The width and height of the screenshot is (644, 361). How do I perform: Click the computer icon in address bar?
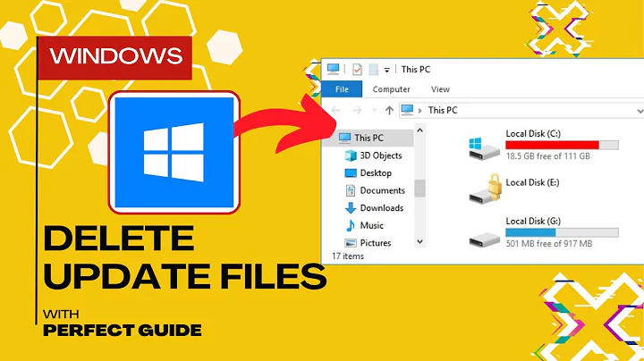(407, 110)
